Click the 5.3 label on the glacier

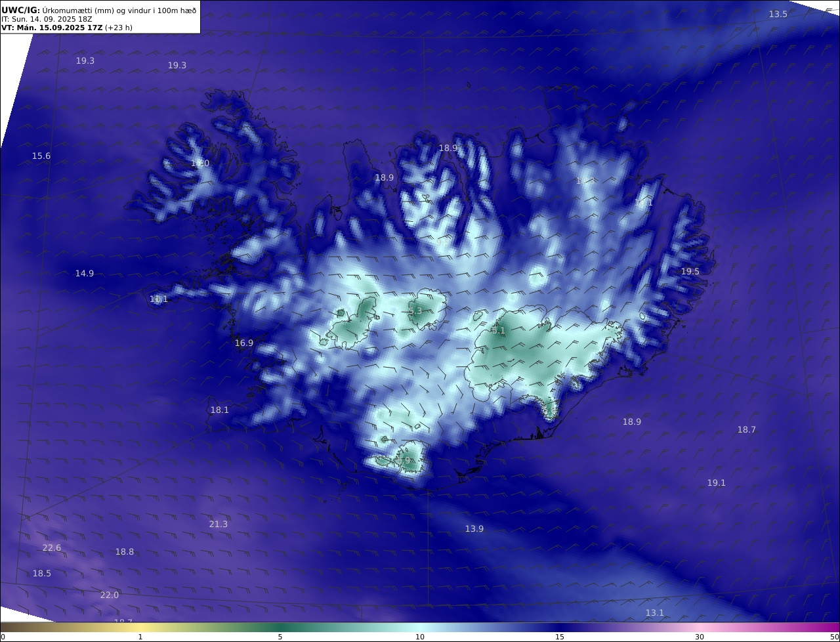(x=415, y=311)
